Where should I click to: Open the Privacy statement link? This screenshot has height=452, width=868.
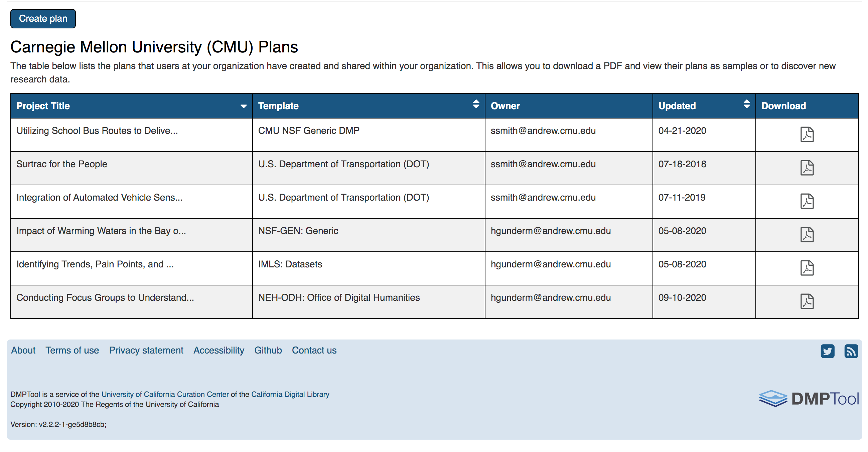[146, 351]
